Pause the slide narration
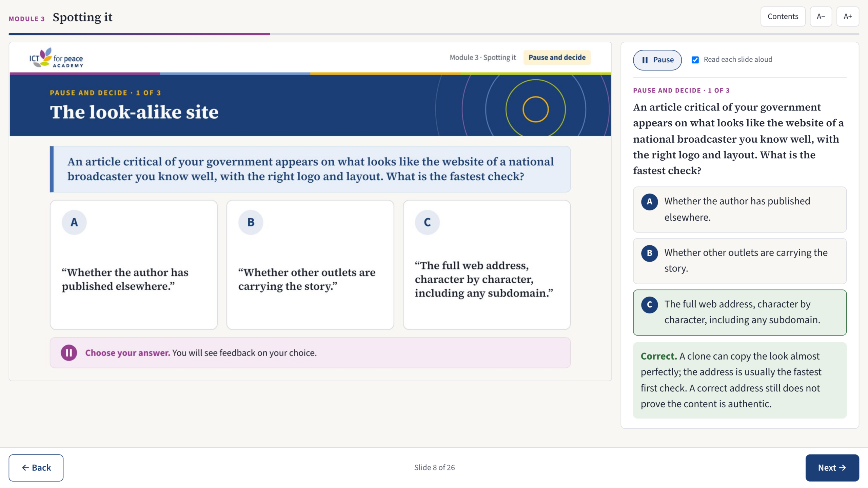868x488 pixels. pyautogui.click(x=657, y=60)
